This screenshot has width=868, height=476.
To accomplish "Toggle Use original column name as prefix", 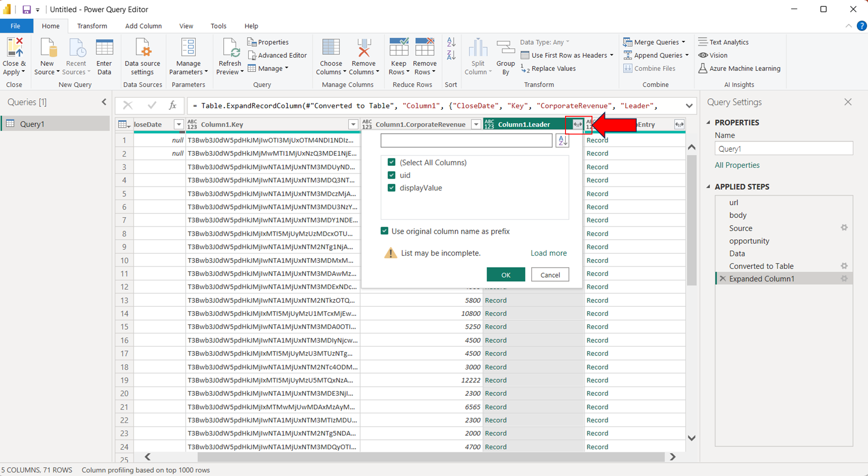I will (385, 231).
